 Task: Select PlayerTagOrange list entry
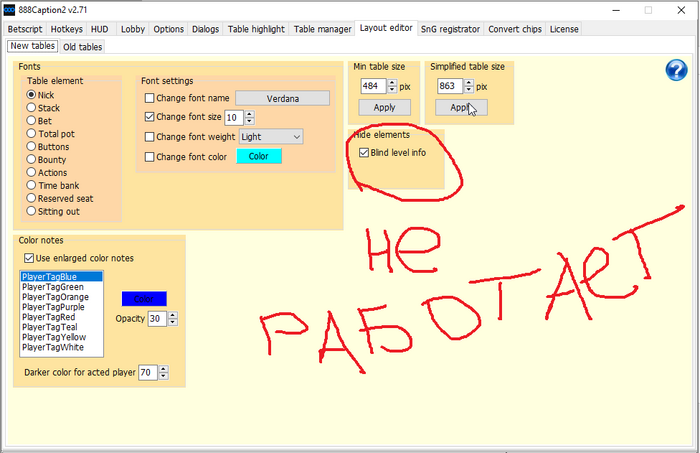click(62, 297)
